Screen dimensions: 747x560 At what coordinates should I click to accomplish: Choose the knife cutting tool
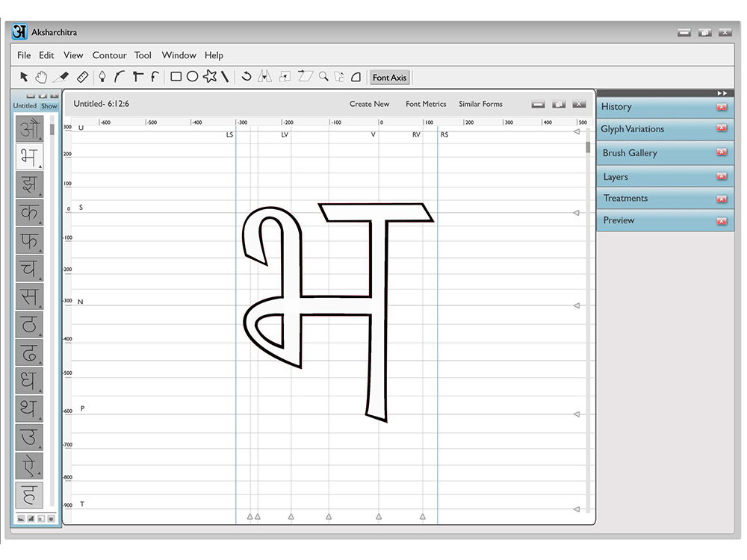[x=61, y=77]
